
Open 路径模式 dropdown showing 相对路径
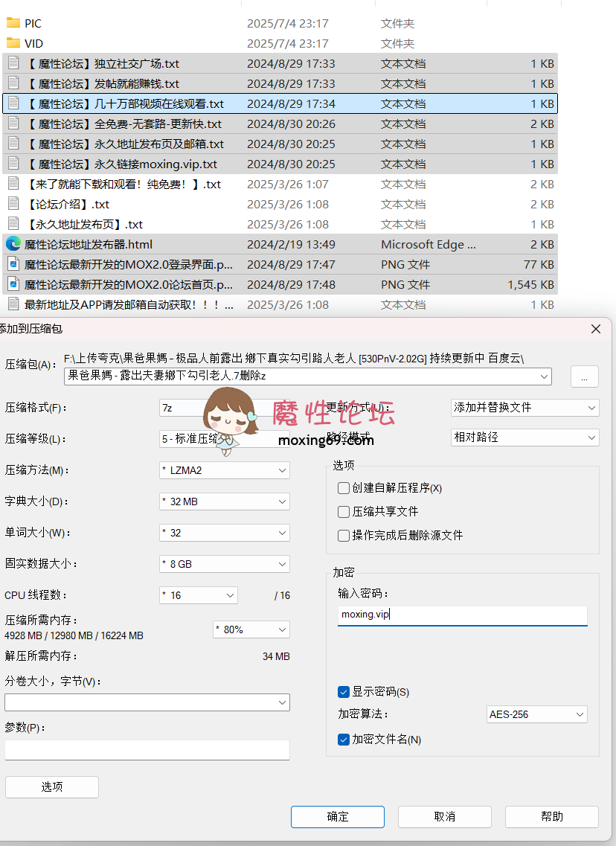point(524,437)
